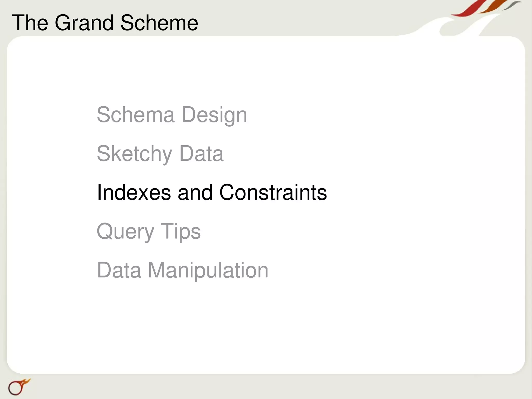Choose the "Sketchy Data" agenda item
The image size is (532, 399).
160,154
